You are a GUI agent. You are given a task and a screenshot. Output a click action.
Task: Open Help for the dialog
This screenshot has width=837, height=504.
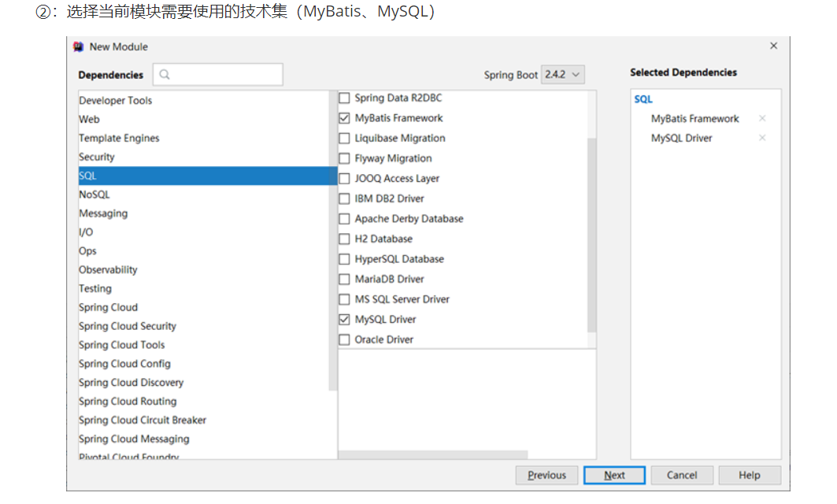point(750,475)
